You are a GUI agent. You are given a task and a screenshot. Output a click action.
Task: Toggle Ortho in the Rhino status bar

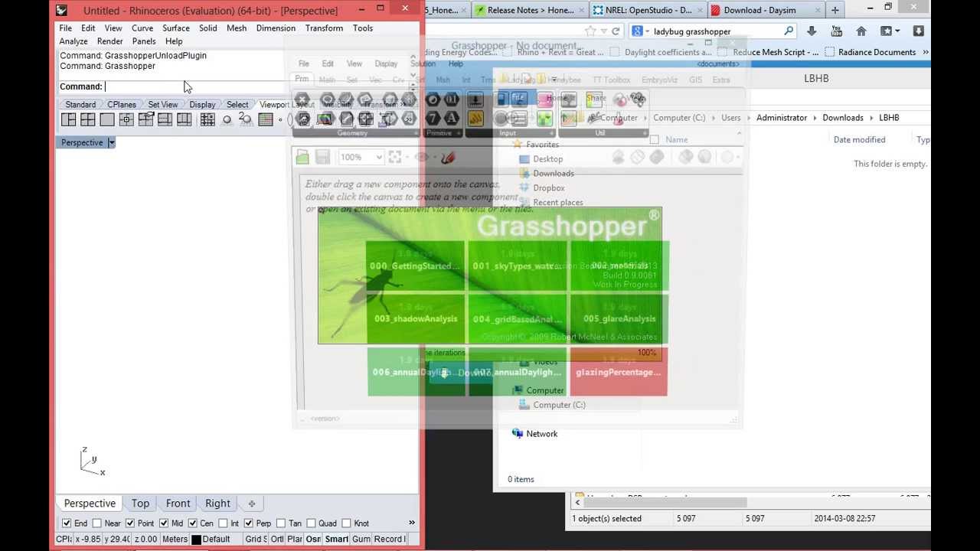(277, 540)
